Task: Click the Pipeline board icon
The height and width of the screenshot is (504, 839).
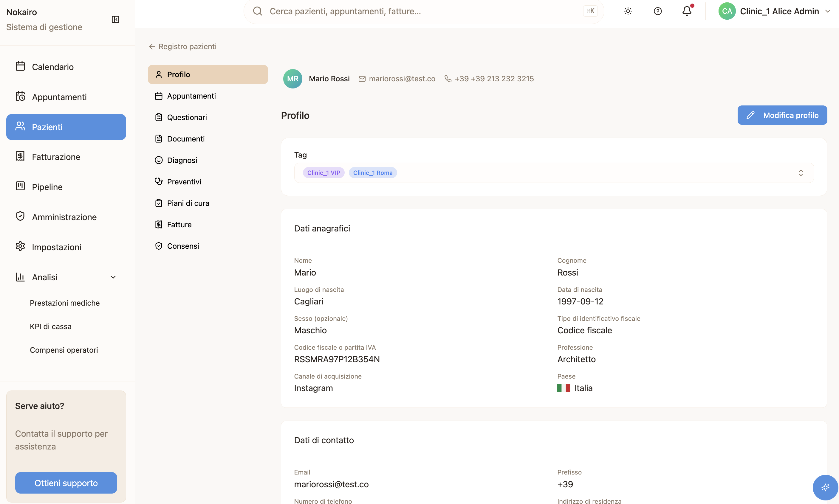Action: pyautogui.click(x=20, y=186)
